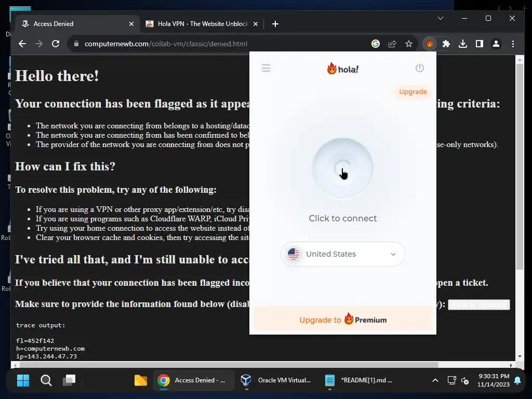Click the Hola logo in popup header
The height and width of the screenshot is (399, 532).
click(343, 69)
